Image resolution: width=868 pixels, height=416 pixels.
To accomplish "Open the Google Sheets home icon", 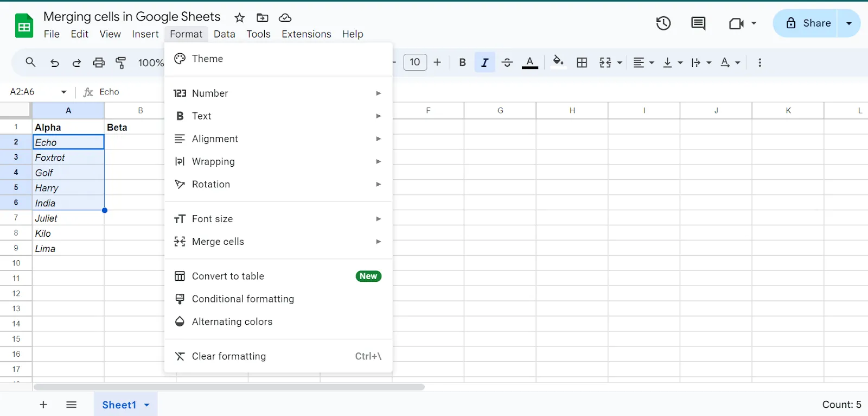I will point(24,26).
